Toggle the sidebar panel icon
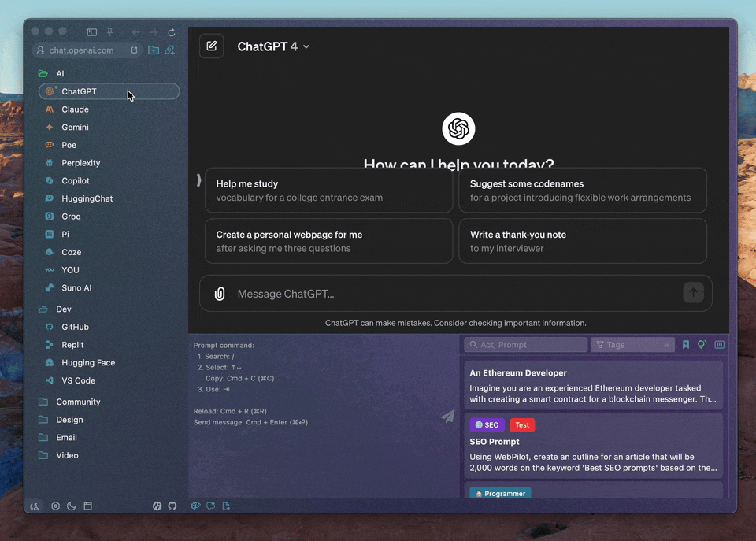The width and height of the screenshot is (756, 541). (x=91, y=32)
